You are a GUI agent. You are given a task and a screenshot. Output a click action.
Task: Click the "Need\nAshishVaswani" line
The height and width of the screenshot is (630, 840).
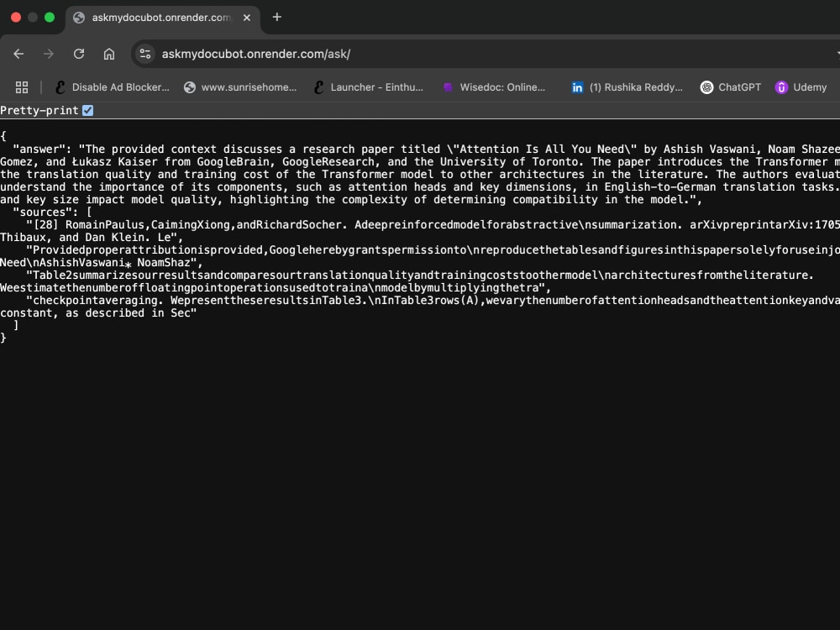(x=102, y=262)
